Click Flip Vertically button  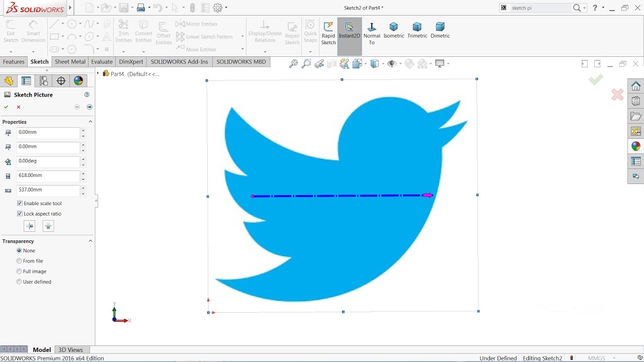coord(48,226)
